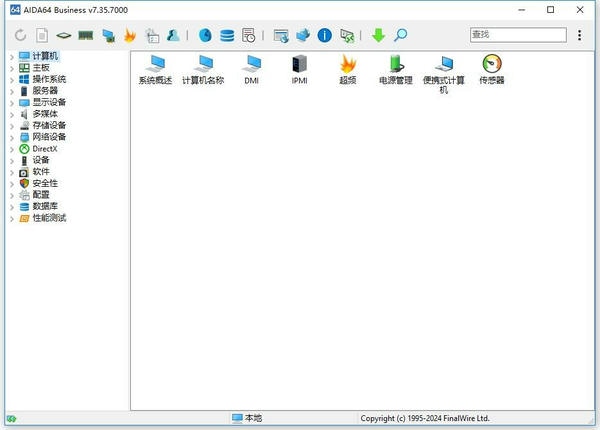The image size is (600, 430).
Task: Open the 超频 flame icon in the main pane
Action: point(348,70)
